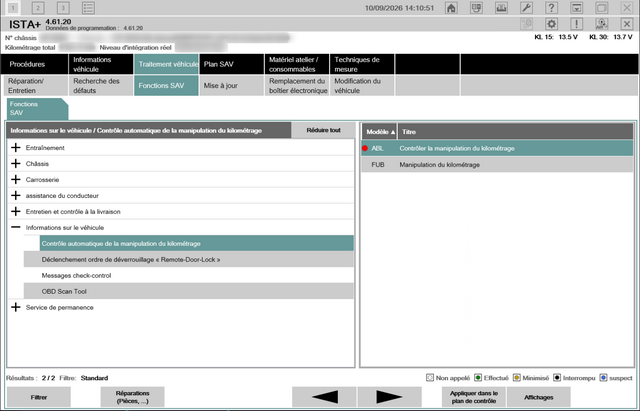Viewport: 640px width, 411px height.
Task: Click the Réduire tout button
Action: pyautogui.click(x=323, y=130)
